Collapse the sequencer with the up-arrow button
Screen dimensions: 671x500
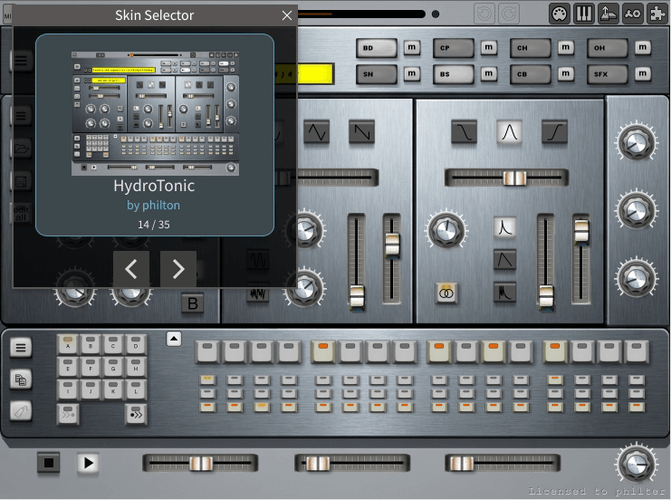(174, 339)
